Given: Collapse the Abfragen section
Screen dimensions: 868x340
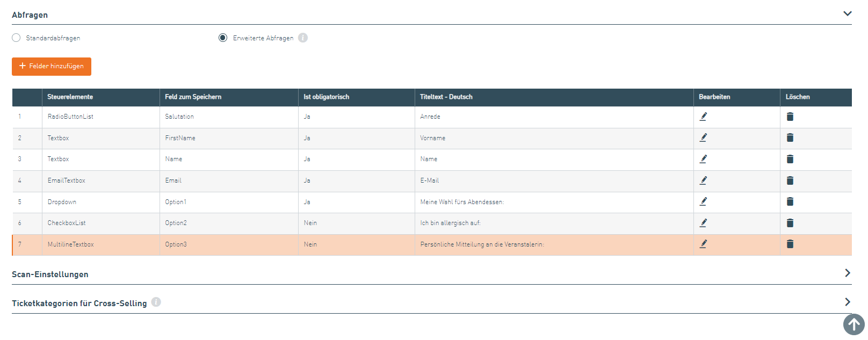Looking at the screenshot, I should pyautogui.click(x=847, y=14).
